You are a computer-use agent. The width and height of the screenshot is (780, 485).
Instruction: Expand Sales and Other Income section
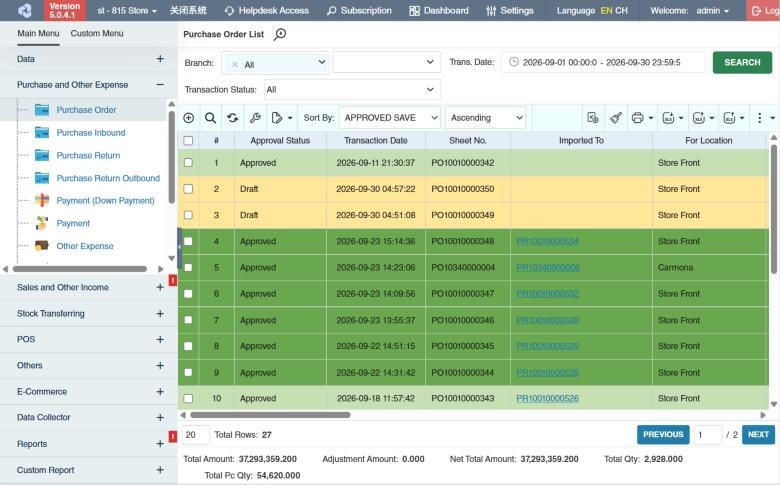(x=160, y=288)
